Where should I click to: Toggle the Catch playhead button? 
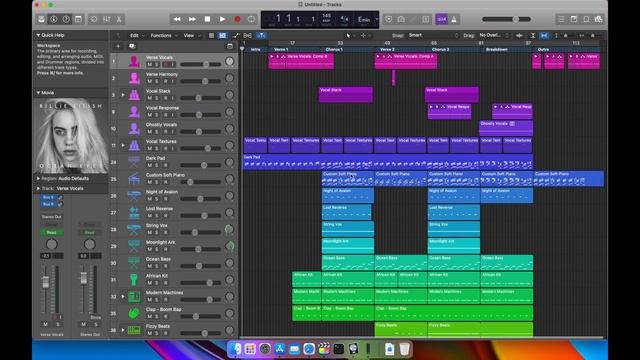pos(262,36)
